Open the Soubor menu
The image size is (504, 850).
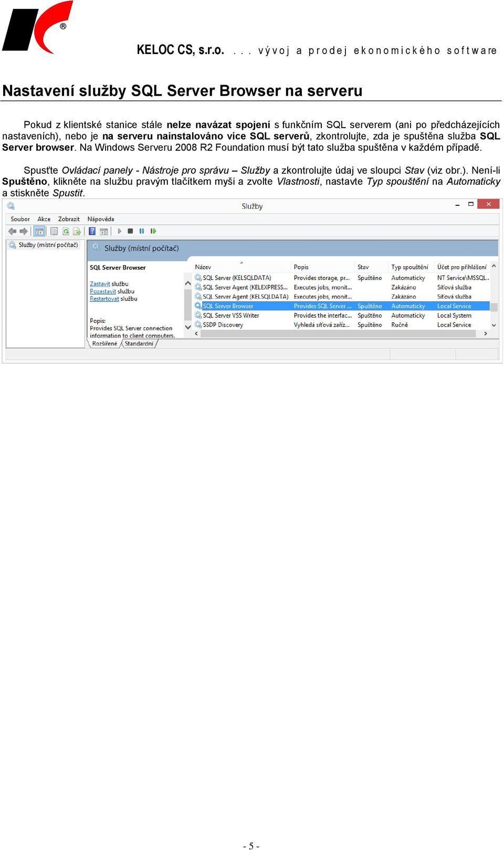pos(20,219)
